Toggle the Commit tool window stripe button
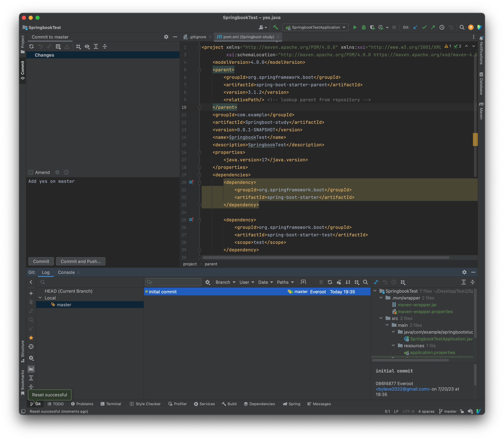The width and height of the screenshot is (504, 440). 23,70
